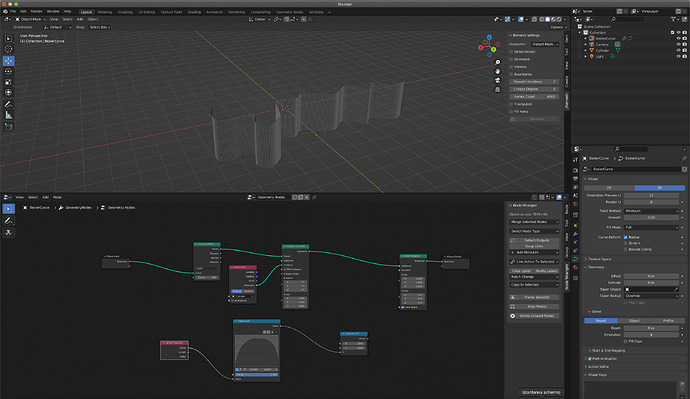
Task: Enable the Dominant checkbox
Action: (x=511, y=59)
